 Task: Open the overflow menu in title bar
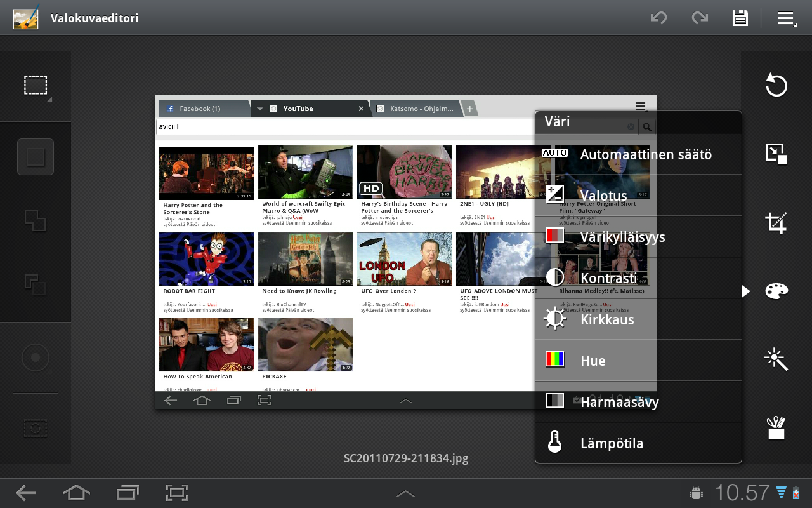click(787, 18)
